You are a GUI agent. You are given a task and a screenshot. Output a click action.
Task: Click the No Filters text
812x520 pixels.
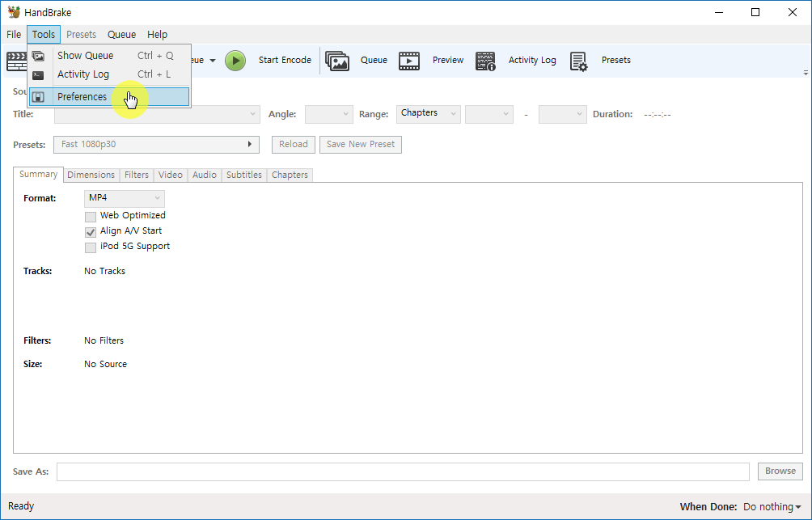pos(104,340)
